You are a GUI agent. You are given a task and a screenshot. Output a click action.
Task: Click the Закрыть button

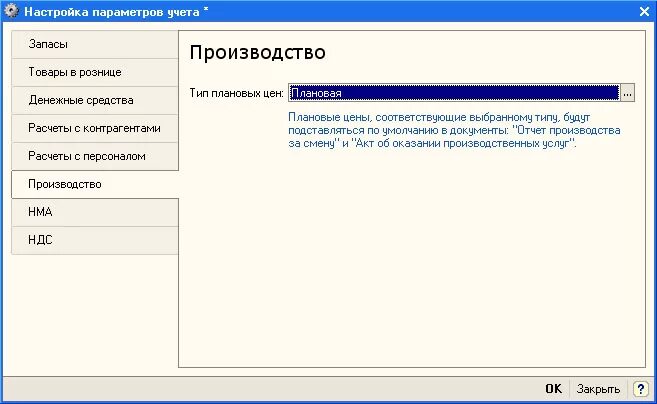[x=598, y=389]
